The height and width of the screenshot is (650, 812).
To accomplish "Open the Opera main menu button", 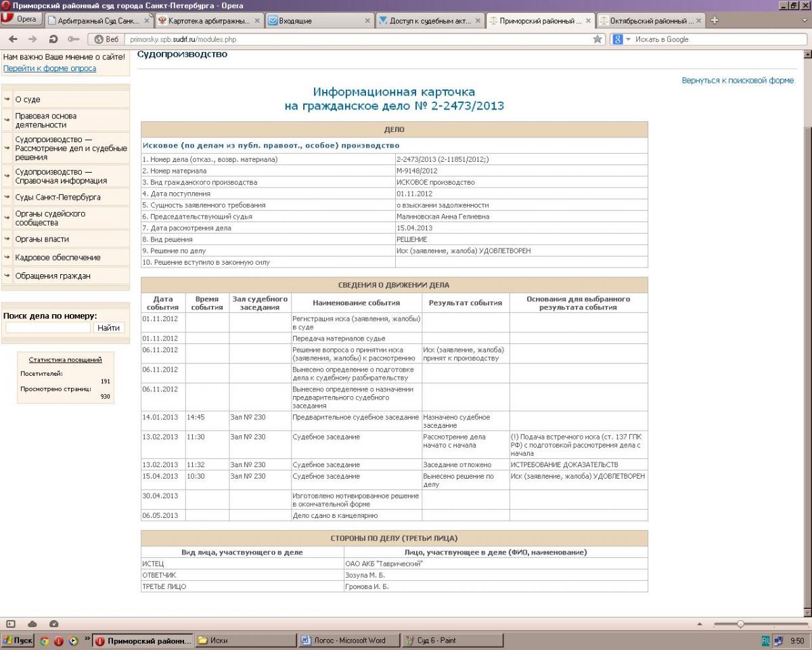I will click(x=20, y=20).
